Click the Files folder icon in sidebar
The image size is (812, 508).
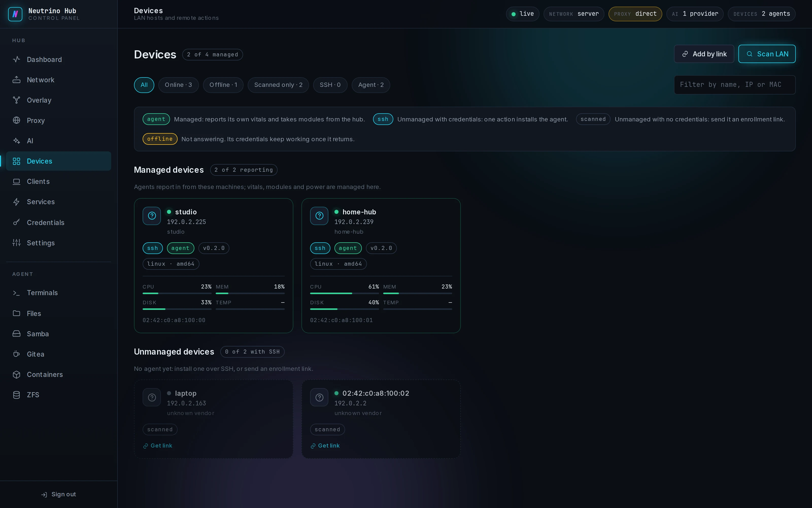[x=16, y=313]
